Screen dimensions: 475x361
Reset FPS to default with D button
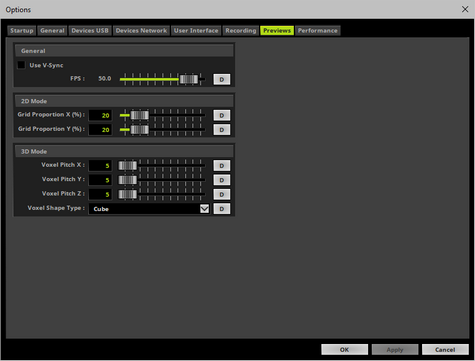tap(222, 79)
